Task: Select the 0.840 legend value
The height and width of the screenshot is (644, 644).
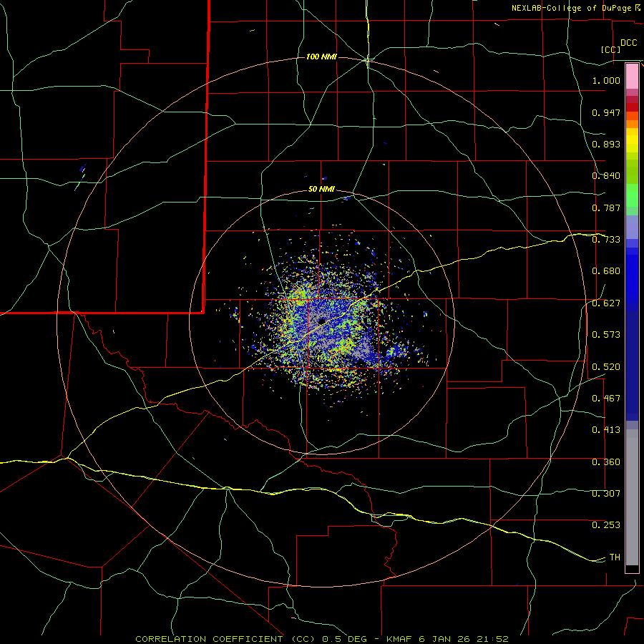Action: [x=606, y=176]
